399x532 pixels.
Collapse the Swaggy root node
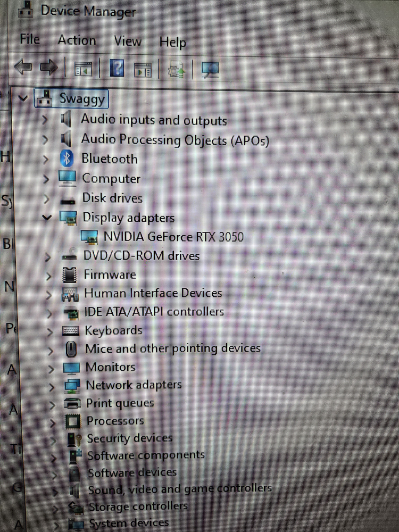click(23, 99)
